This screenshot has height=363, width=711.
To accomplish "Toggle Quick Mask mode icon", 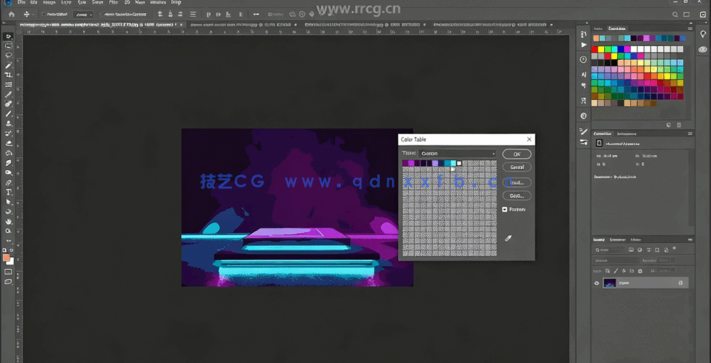I will pyautogui.click(x=8, y=272).
